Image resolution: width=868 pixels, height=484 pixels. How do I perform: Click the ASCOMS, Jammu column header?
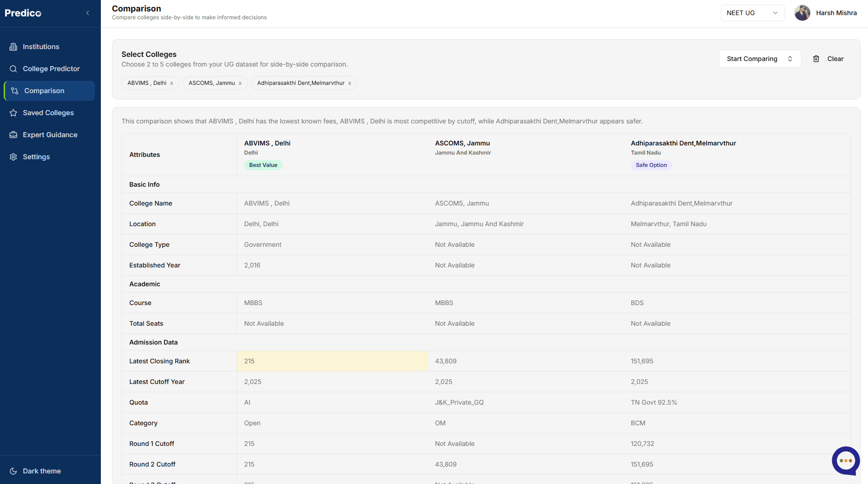pos(463,143)
